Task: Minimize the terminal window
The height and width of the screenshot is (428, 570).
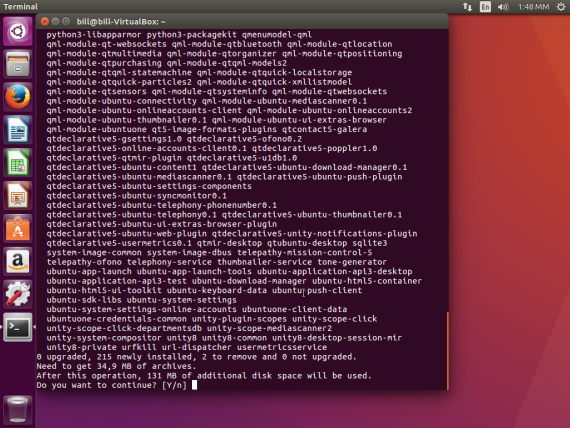Action: (x=55, y=21)
